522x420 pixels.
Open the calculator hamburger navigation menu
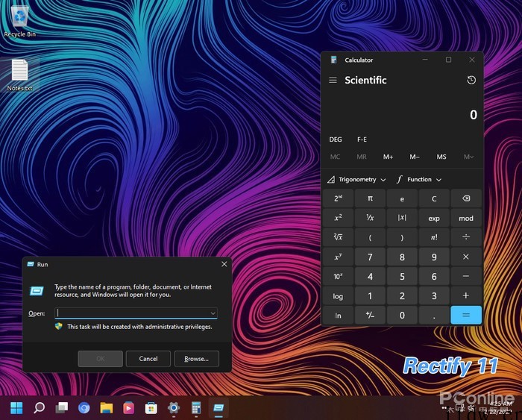(333, 81)
